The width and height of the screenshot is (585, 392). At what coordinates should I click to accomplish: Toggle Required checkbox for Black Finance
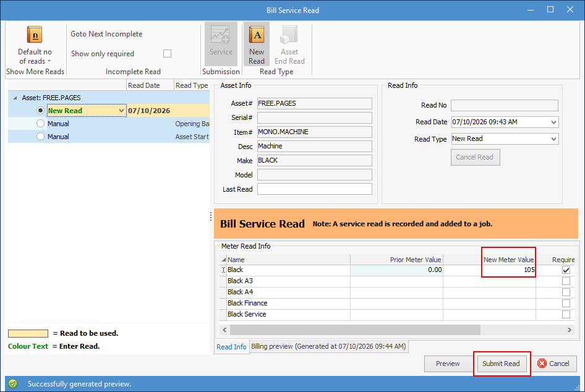[x=566, y=303]
